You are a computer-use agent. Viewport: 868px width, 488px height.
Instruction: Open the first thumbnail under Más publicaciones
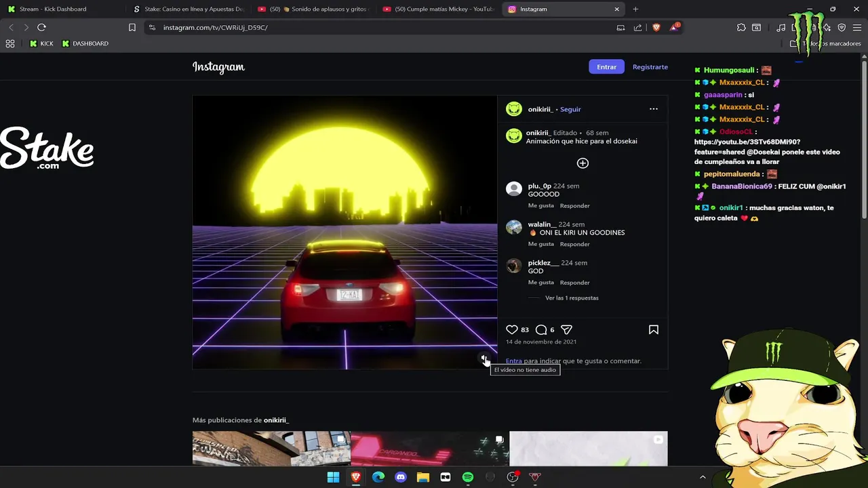271,449
